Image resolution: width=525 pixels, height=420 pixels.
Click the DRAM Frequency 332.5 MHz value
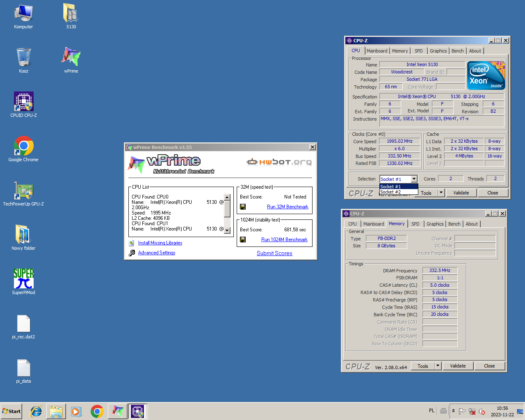[440, 270]
